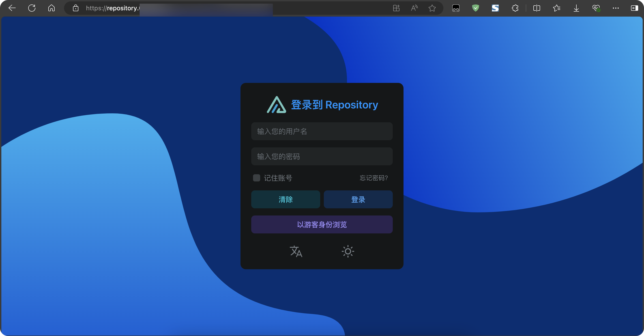Open the browser home page icon

click(x=52, y=8)
